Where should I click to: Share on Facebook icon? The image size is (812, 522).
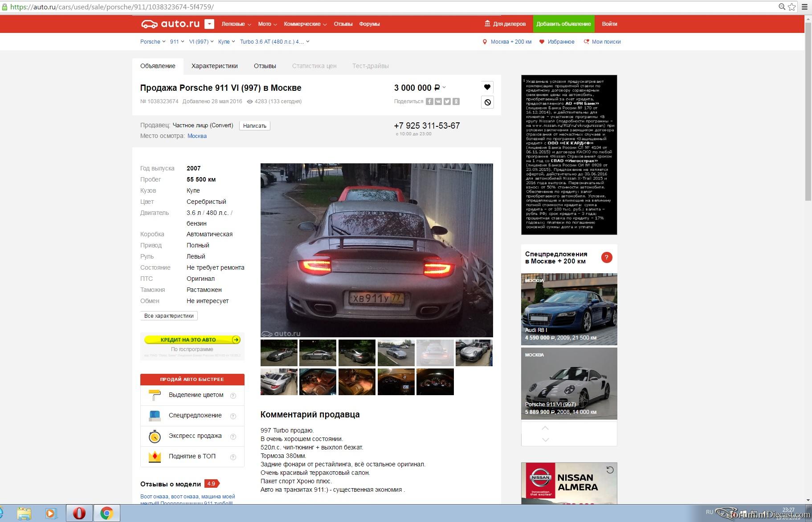tap(429, 101)
